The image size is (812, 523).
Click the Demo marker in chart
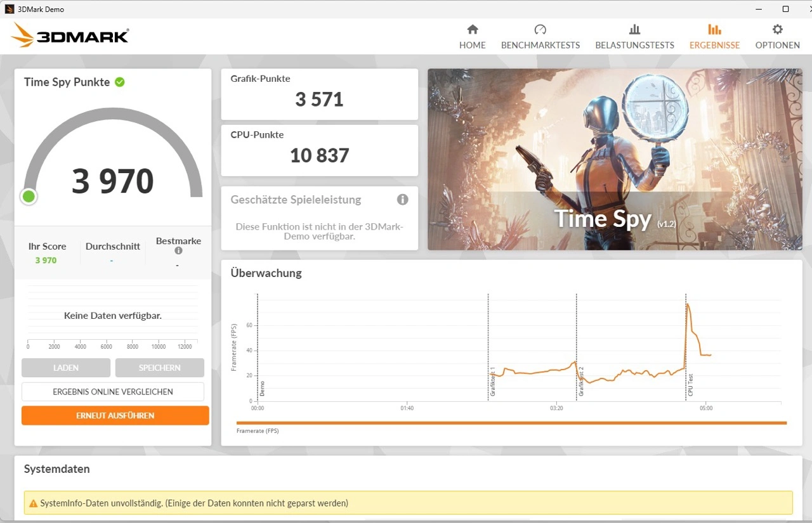tap(261, 389)
